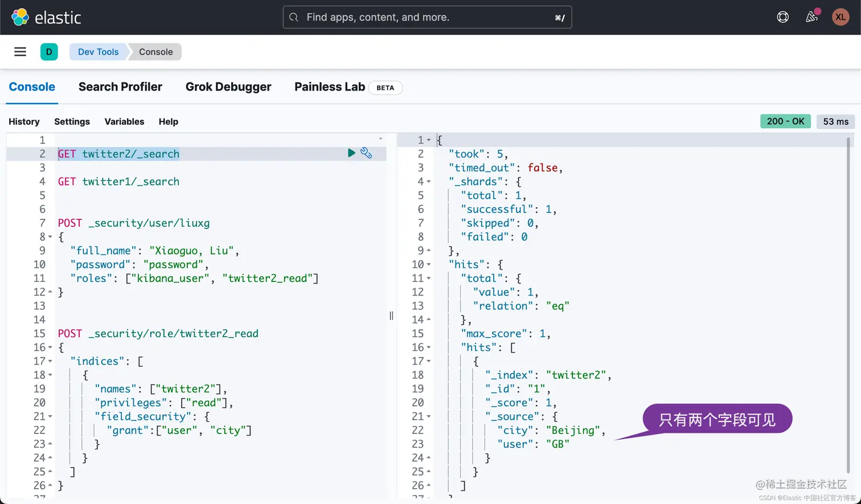Click "timed_out": false in response

coord(506,168)
